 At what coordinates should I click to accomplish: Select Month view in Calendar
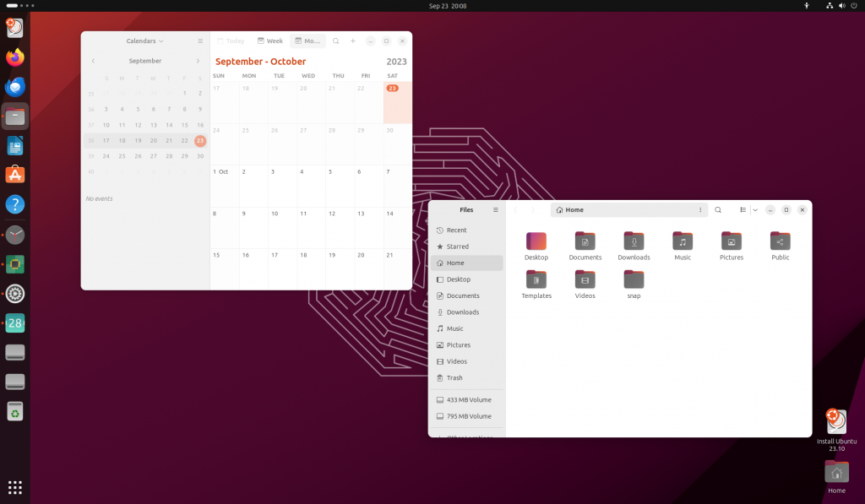(x=307, y=41)
